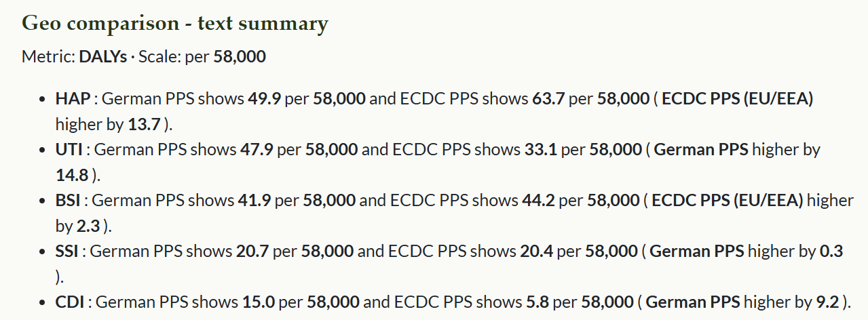
Task: Click the 'Geo comparison - text summary' heading
Action: click(175, 24)
